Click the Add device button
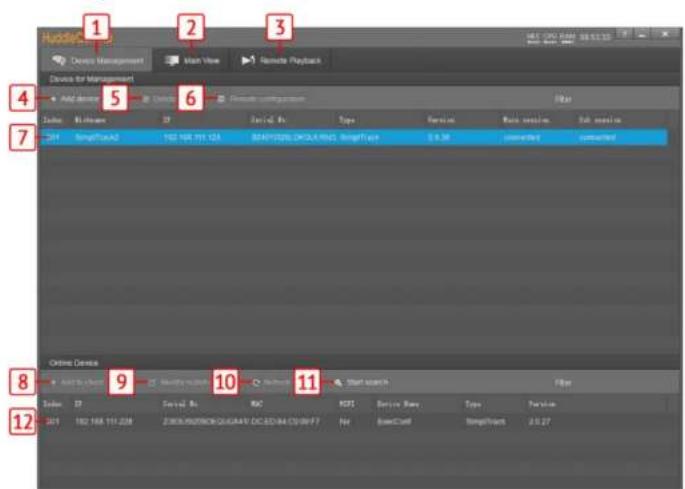Image resolution: width=685 pixels, height=489 pixels. pos(74,99)
